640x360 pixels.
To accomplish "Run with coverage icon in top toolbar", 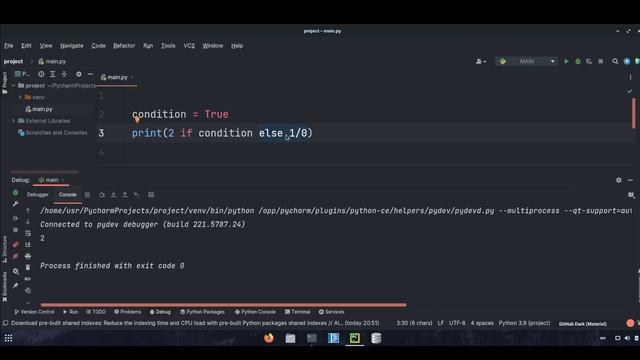I will (589, 61).
